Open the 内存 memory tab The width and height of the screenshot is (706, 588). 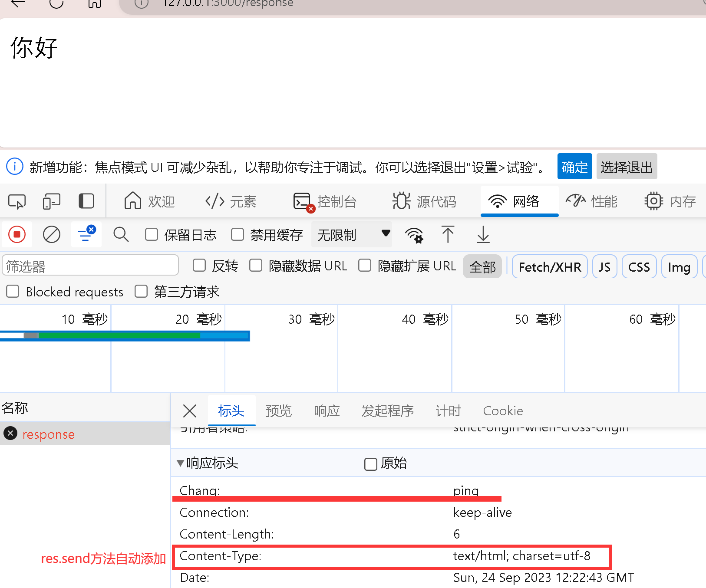670,201
